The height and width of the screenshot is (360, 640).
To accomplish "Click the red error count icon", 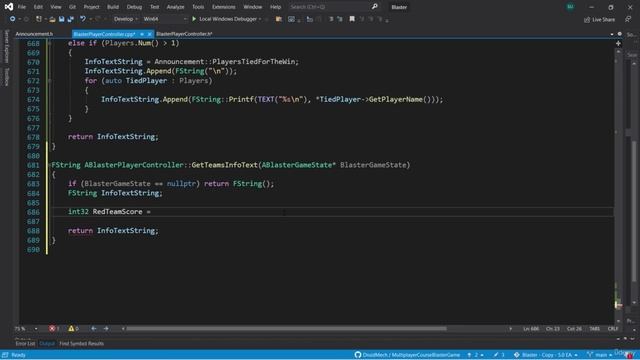I will 52,329.
